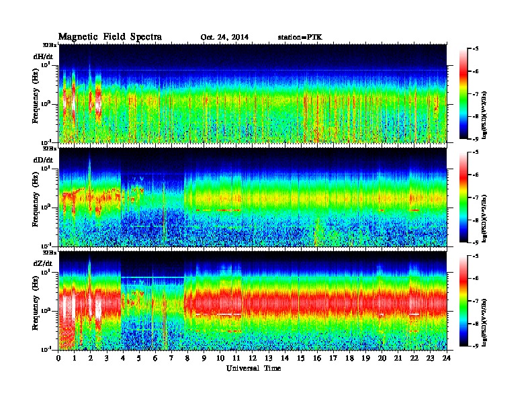Click the hour '7' time-axis tick label
The image size is (532, 411).
click(x=171, y=358)
